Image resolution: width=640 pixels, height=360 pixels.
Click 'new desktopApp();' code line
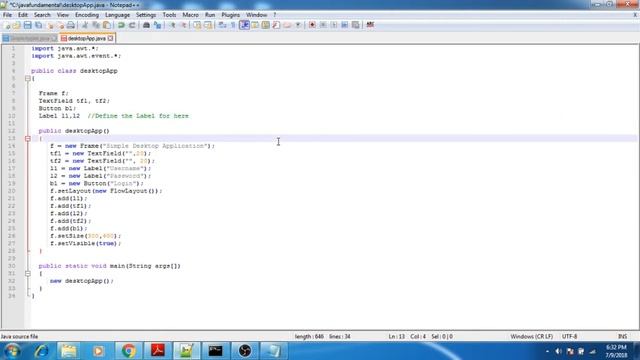pos(82,281)
